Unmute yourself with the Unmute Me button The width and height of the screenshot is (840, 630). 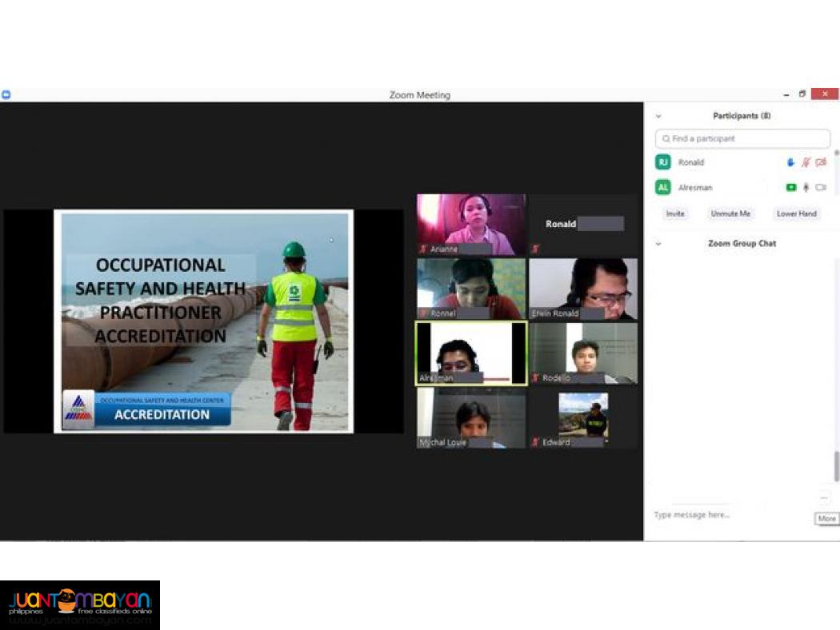click(x=730, y=213)
